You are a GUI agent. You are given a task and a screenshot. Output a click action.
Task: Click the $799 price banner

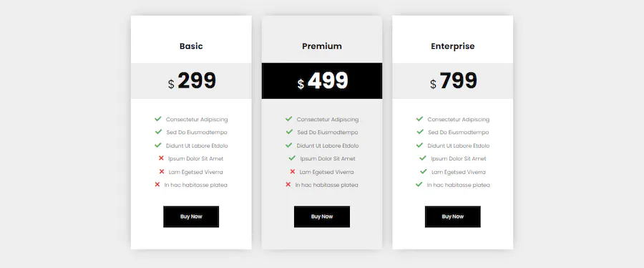click(453, 81)
